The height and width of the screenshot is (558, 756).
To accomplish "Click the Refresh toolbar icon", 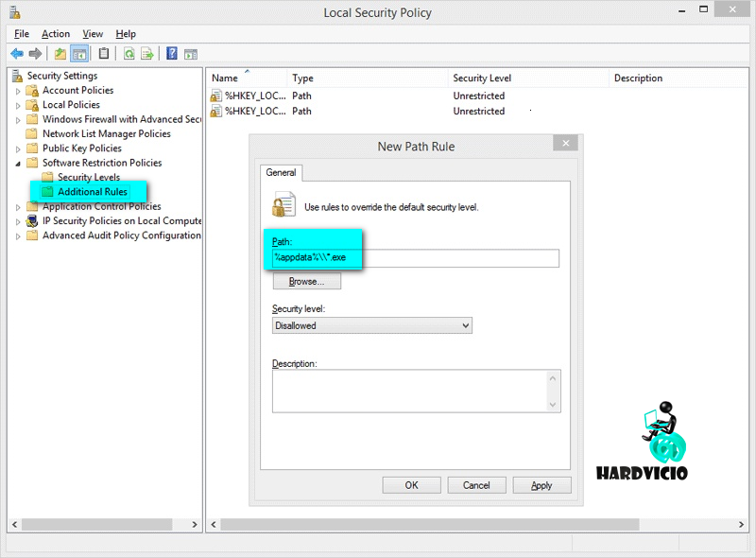I will tap(129, 54).
